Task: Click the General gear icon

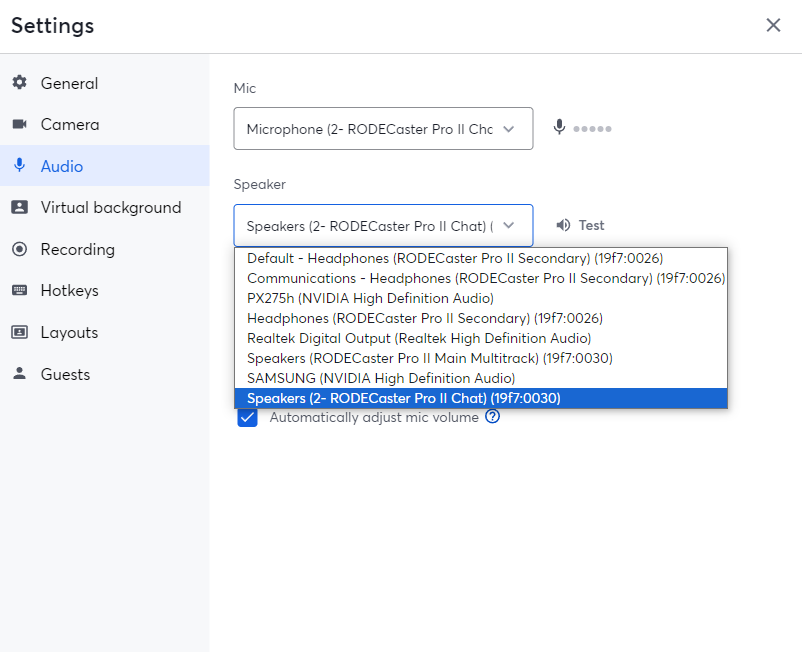Action: [x=19, y=82]
